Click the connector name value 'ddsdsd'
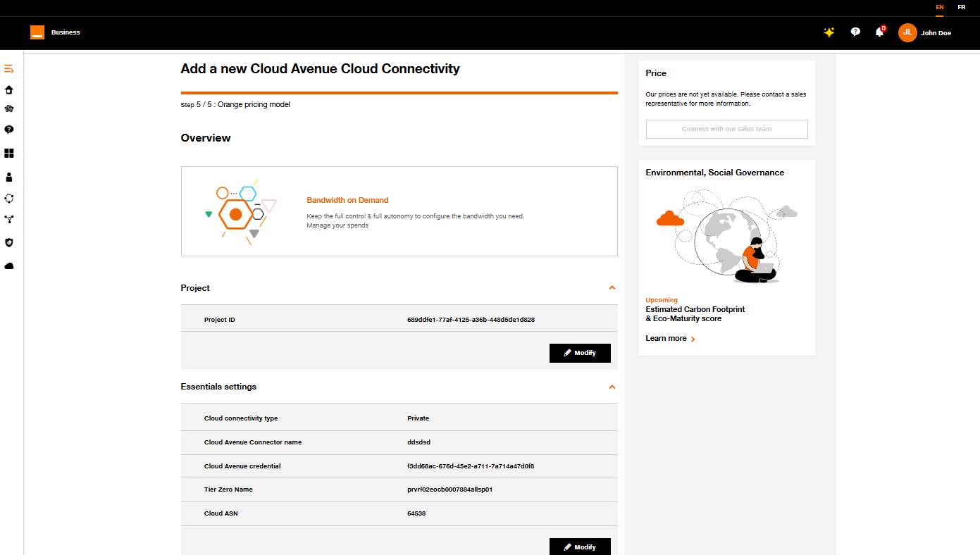Viewport: 980px width, 555px height. point(419,442)
